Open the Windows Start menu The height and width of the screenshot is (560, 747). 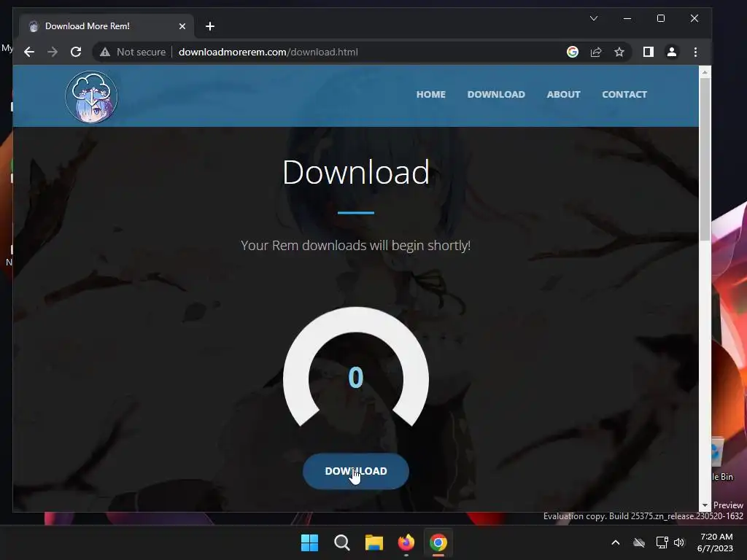pyautogui.click(x=309, y=542)
